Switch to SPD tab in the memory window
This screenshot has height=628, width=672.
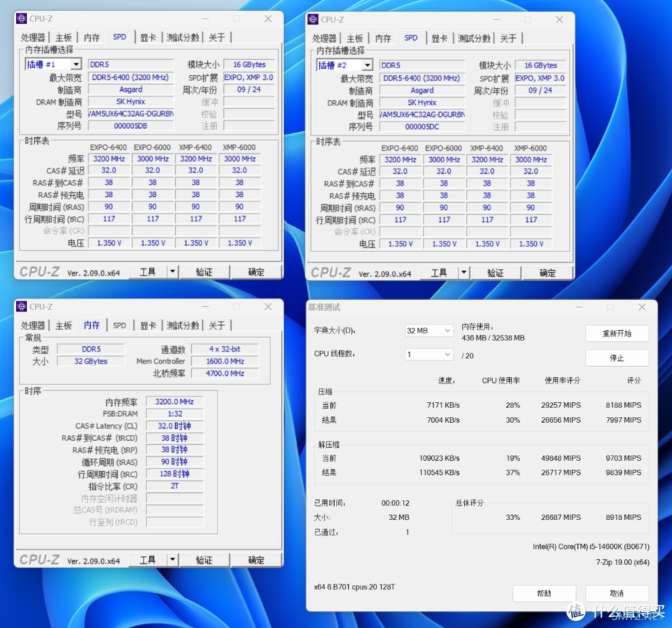[119, 326]
